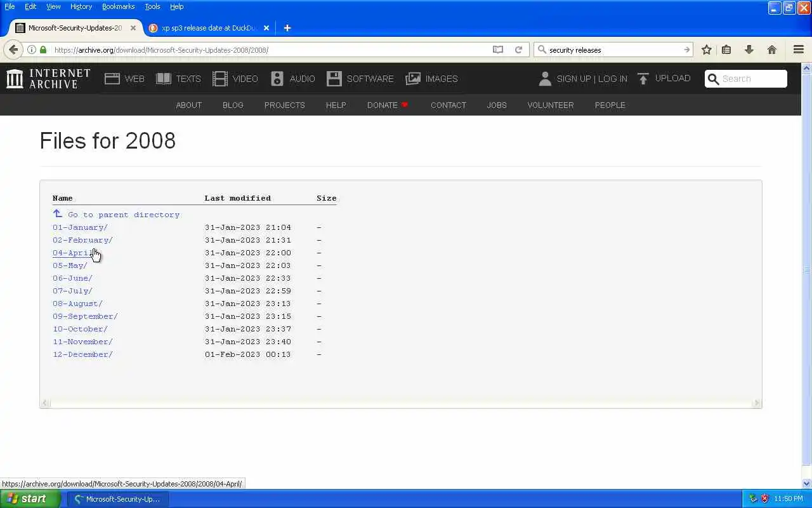
Task: Click the green tray icon beside the shield
Action: (753, 499)
